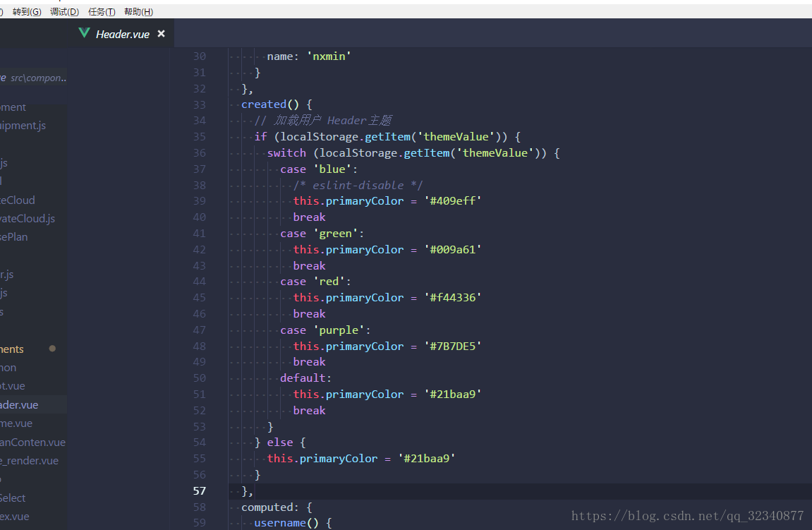Click the '#f44336' color string

[x=453, y=298]
